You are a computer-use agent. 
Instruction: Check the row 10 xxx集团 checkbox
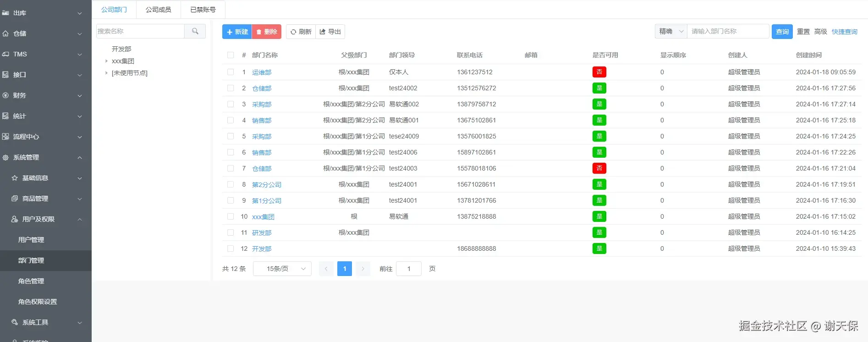point(231,216)
